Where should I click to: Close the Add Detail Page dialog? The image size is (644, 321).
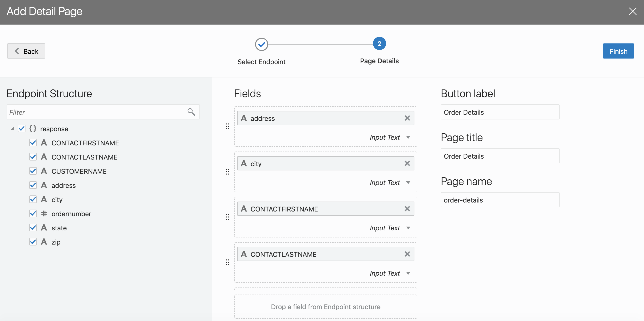click(632, 11)
